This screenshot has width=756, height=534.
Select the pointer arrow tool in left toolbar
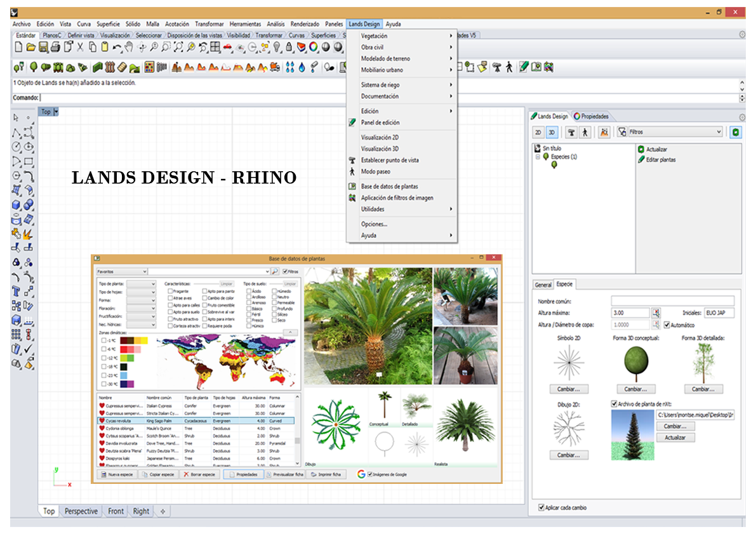point(16,117)
